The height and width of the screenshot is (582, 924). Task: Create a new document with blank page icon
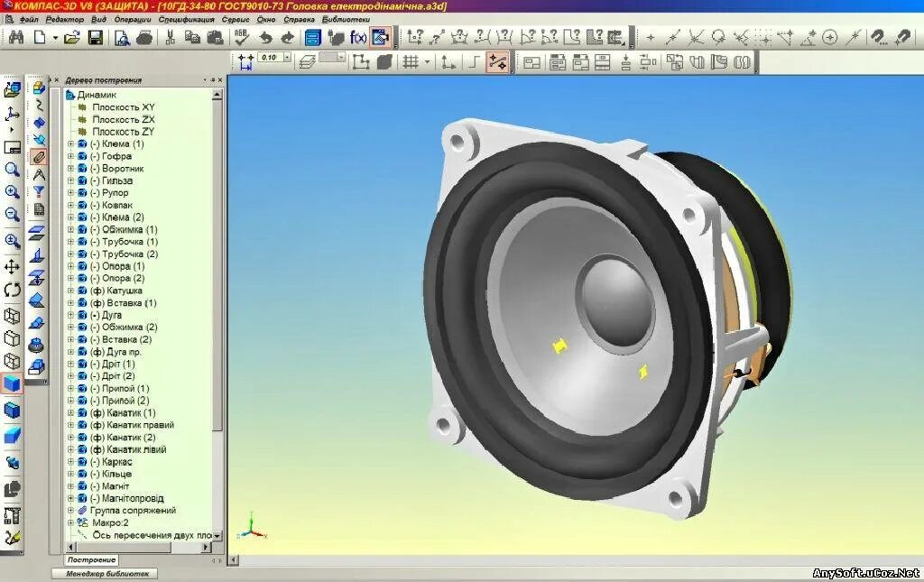[40, 38]
